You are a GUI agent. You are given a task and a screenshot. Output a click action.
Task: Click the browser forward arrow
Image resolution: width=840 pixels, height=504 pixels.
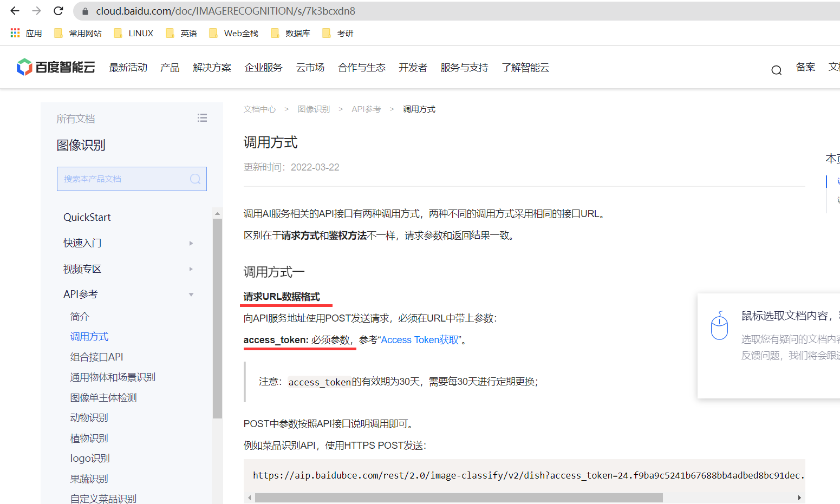tap(36, 11)
